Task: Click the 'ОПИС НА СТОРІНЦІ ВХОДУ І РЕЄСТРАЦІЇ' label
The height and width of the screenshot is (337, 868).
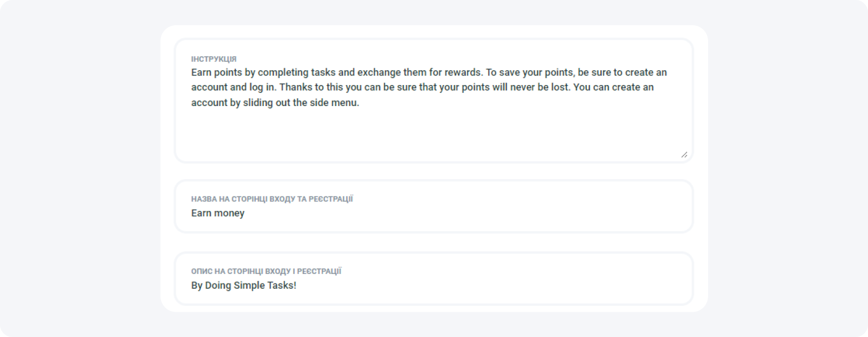Action: pyautogui.click(x=266, y=271)
